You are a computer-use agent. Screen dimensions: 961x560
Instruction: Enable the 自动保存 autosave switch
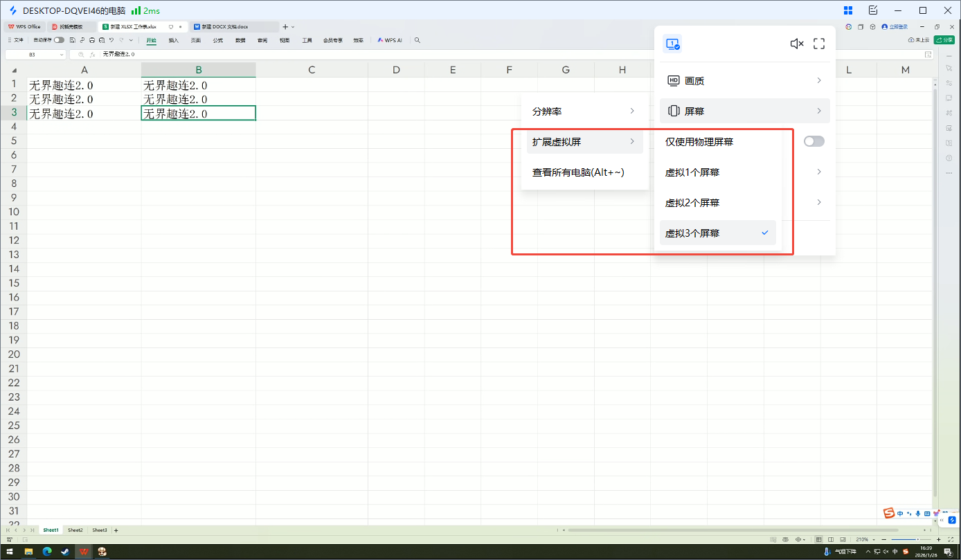[59, 40]
